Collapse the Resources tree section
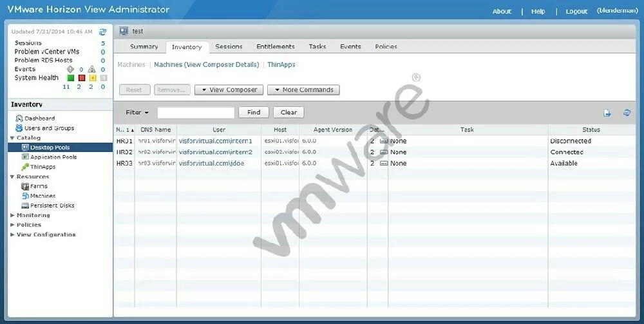The height and width of the screenshot is (324, 644). click(12, 176)
